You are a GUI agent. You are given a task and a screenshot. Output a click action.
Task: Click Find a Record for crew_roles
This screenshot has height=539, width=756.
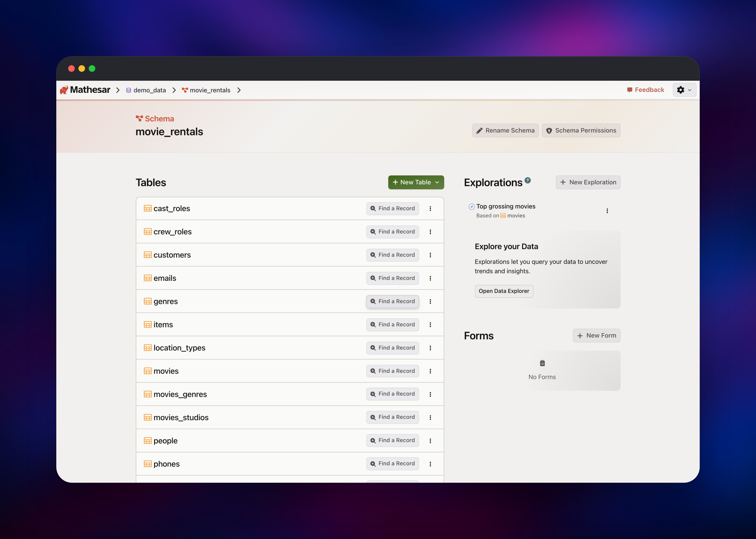(392, 232)
